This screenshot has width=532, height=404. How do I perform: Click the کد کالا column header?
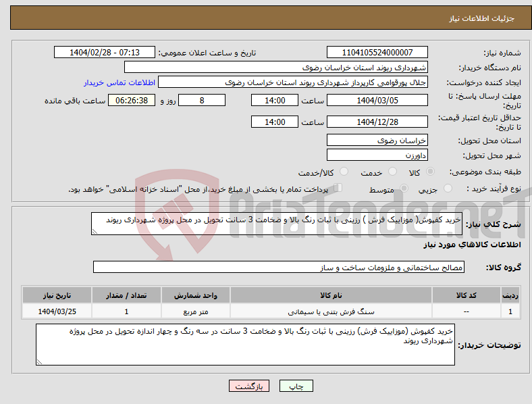467,295
